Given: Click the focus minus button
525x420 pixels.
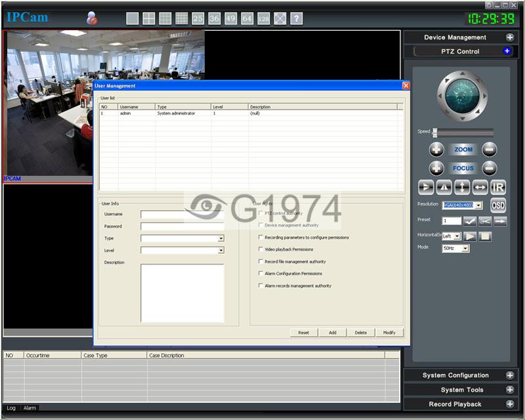Looking at the screenshot, I should [490, 168].
